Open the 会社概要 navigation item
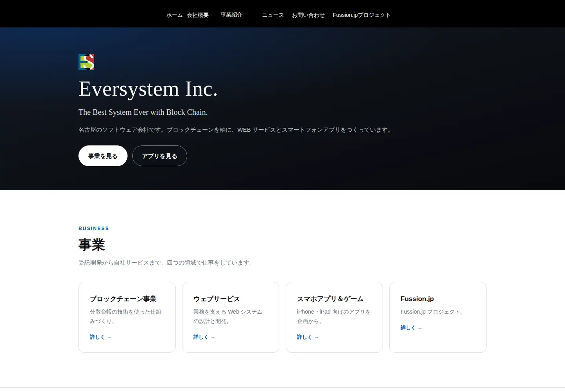 coord(198,15)
